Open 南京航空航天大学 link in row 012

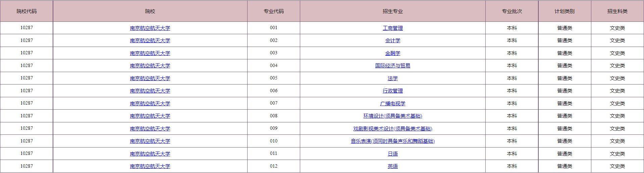click(150, 166)
